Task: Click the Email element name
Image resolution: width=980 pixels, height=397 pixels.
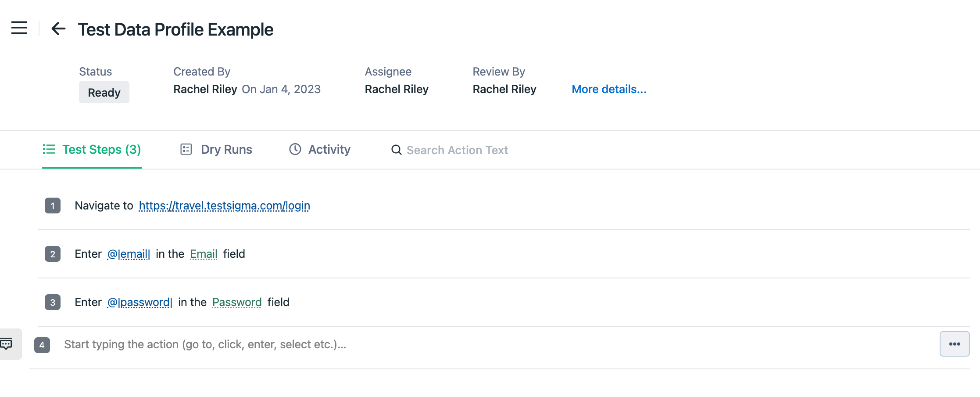Action: pyautogui.click(x=204, y=254)
